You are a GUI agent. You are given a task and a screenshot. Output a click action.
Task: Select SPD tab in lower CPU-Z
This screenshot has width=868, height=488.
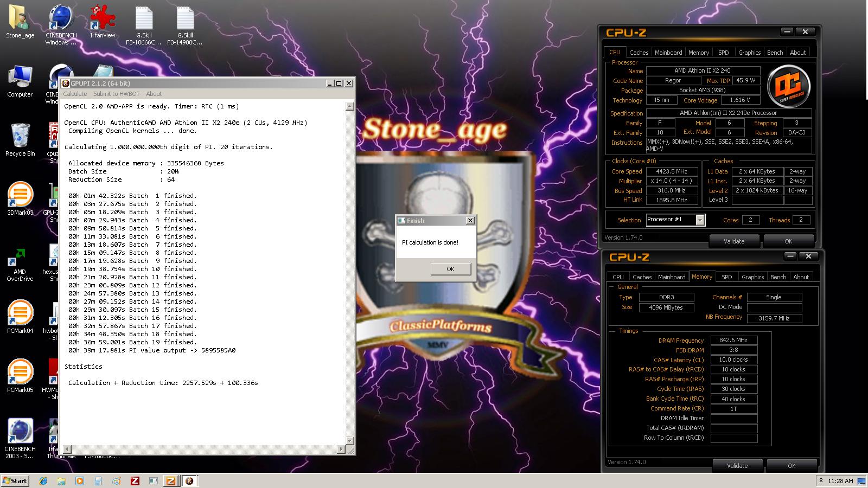pos(727,277)
